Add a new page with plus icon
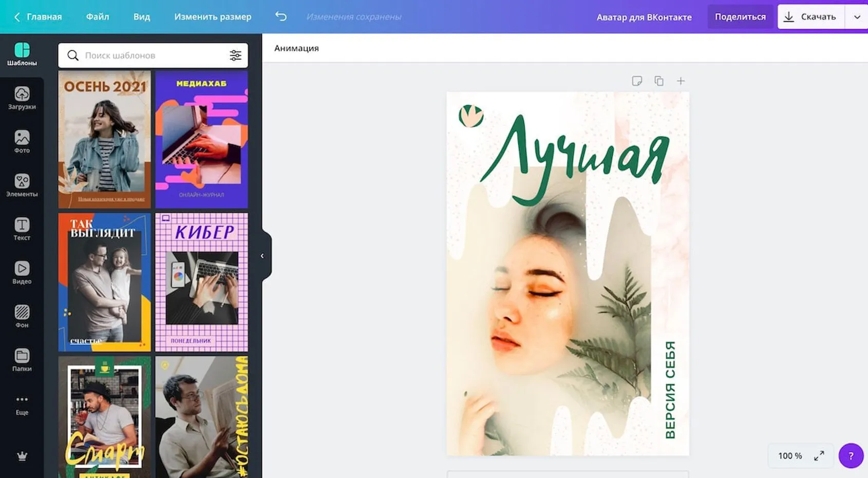 [681, 81]
